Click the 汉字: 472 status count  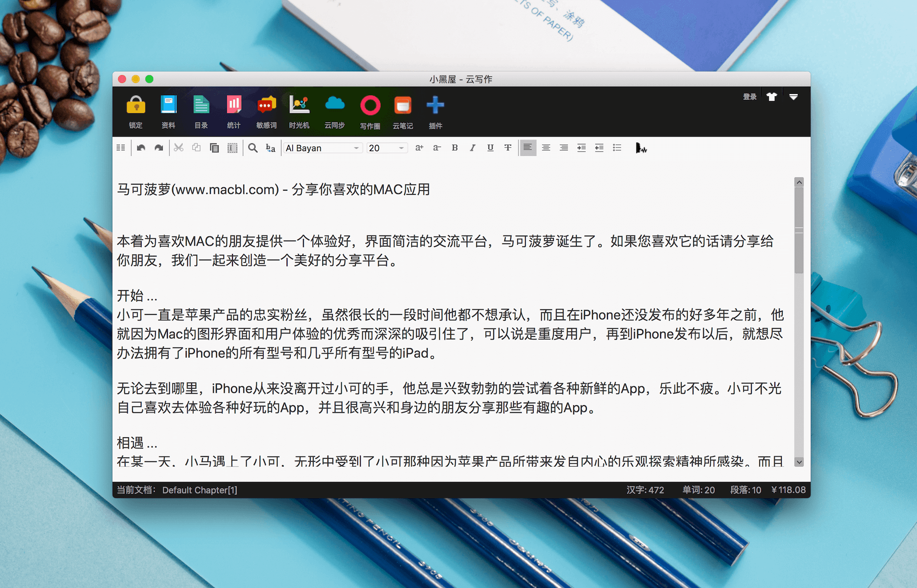645,490
